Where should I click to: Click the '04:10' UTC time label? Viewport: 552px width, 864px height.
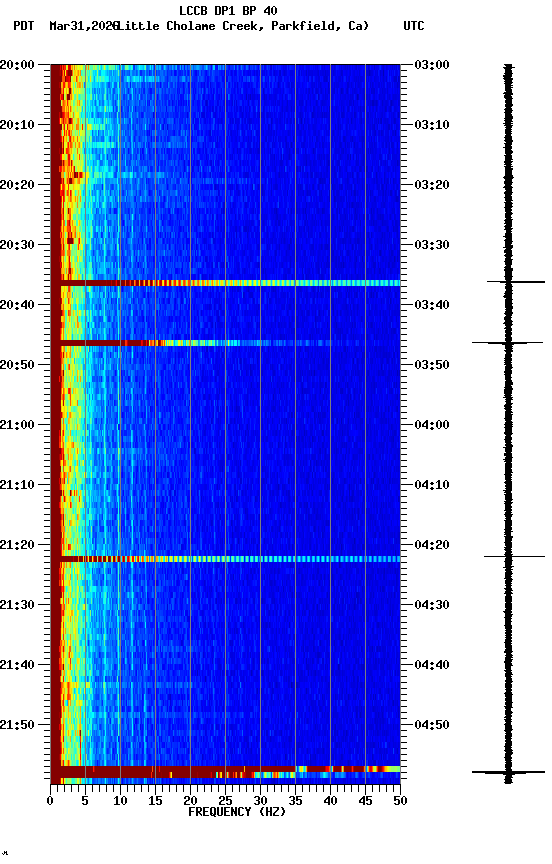pyautogui.click(x=432, y=485)
